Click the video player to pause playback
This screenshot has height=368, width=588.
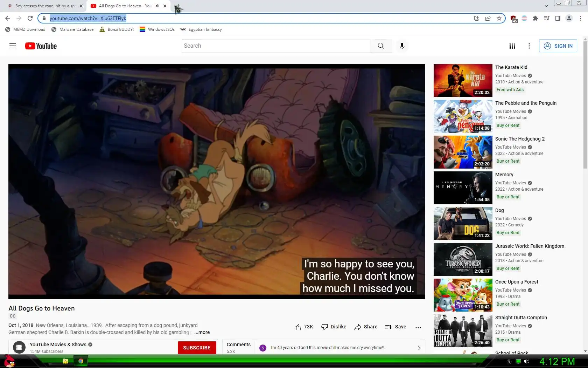[x=217, y=181]
